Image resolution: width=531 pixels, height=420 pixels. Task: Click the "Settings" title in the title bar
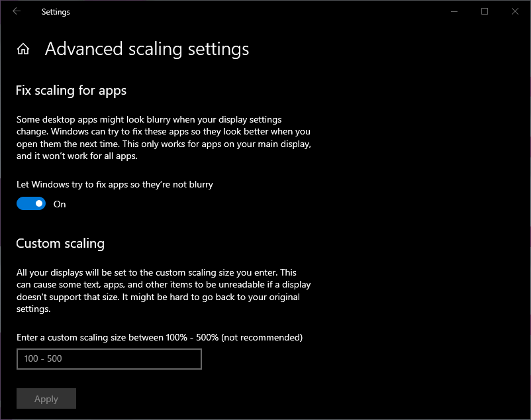click(x=56, y=12)
